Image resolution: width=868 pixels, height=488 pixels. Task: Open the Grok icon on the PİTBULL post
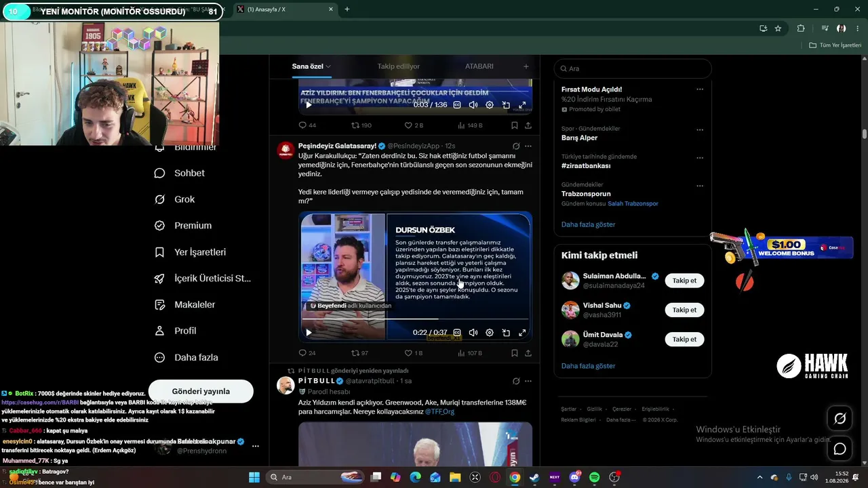click(x=516, y=381)
